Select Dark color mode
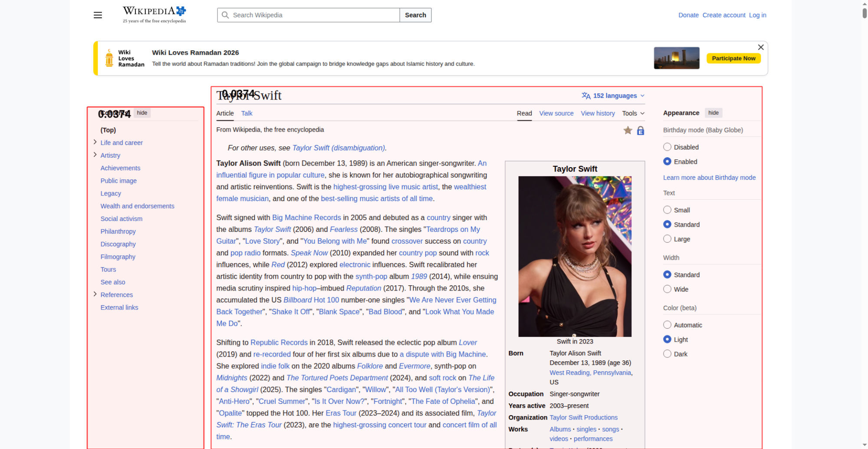 [667, 354]
